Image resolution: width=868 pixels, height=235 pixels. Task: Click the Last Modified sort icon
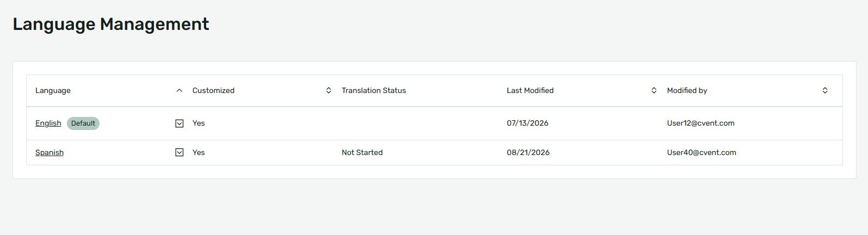654,91
